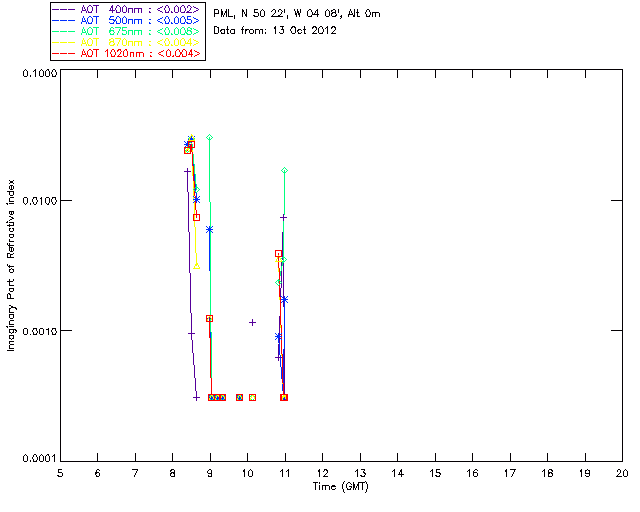Viewport: 640px width, 512px height.
Task: Click the x-axis tick label 10
Action: point(247,473)
